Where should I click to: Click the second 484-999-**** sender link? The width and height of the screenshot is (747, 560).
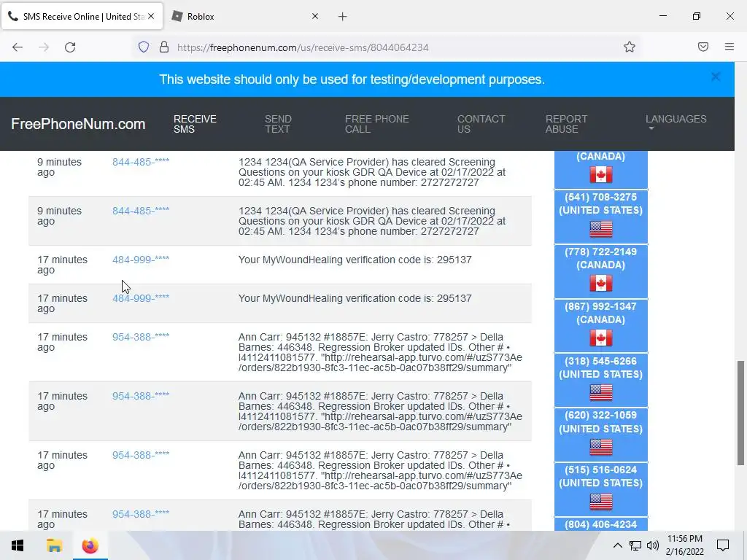141,298
